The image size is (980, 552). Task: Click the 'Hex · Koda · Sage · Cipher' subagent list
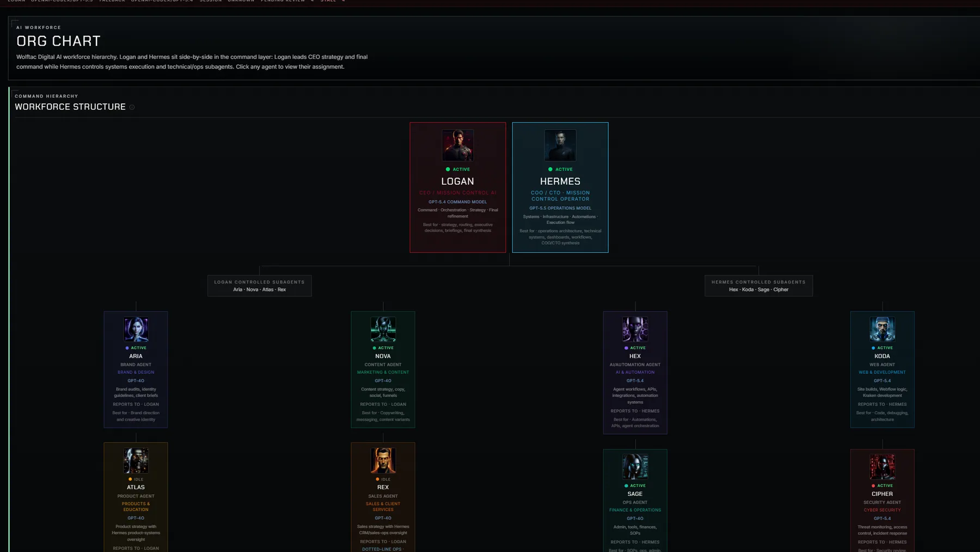click(759, 290)
